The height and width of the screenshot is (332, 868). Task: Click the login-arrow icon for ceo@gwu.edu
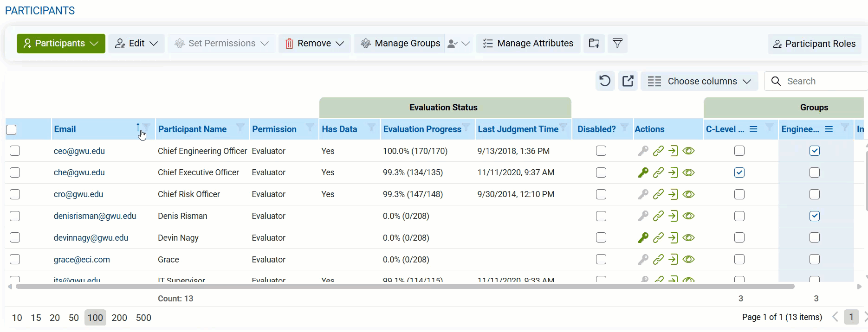pos(673,151)
